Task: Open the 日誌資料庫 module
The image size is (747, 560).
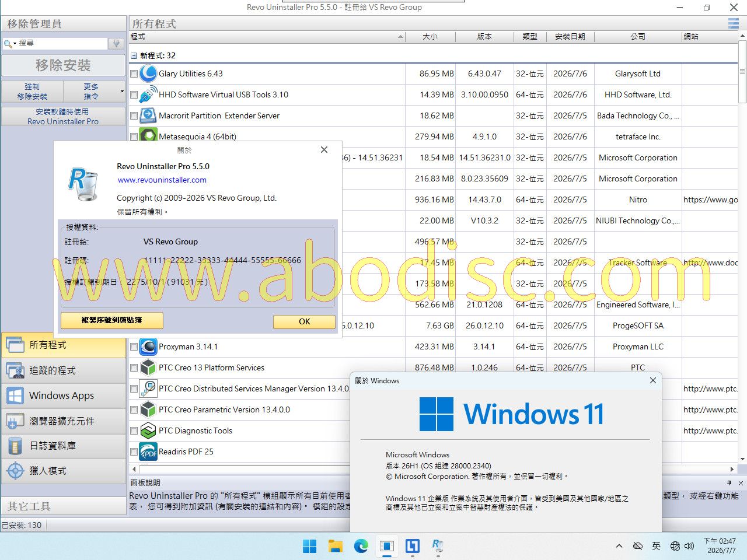Action: tap(64, 446)
